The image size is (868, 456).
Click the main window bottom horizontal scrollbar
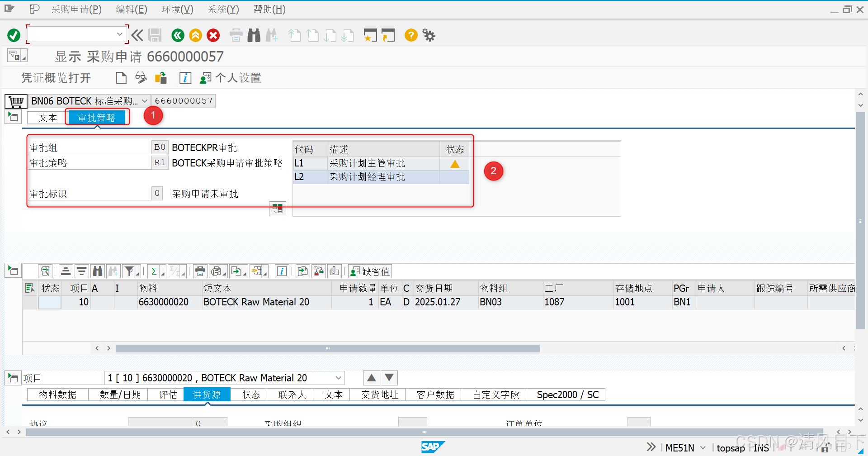(424, 432)
